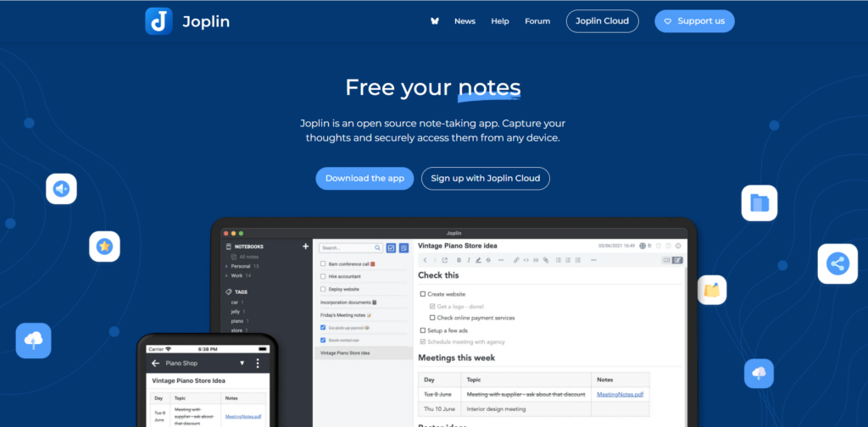Click 'Sign up with Joplin Cloud' button

tap(486, 179)
